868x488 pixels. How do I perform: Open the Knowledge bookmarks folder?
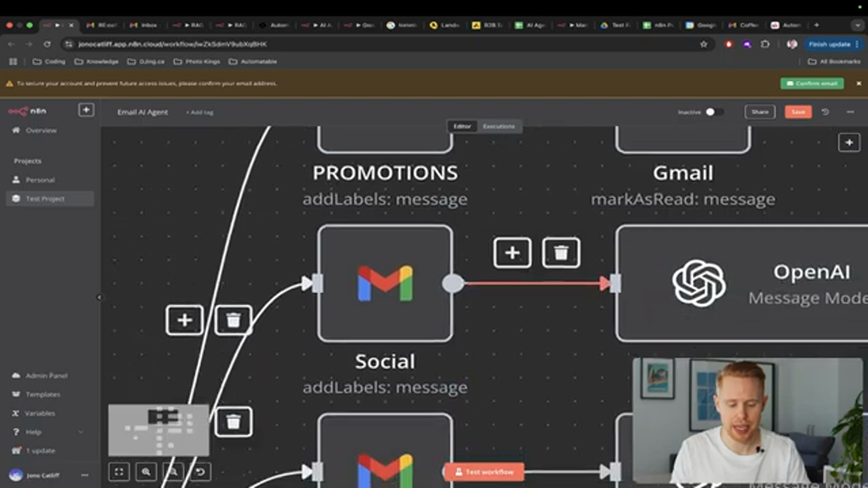point(96,62)
